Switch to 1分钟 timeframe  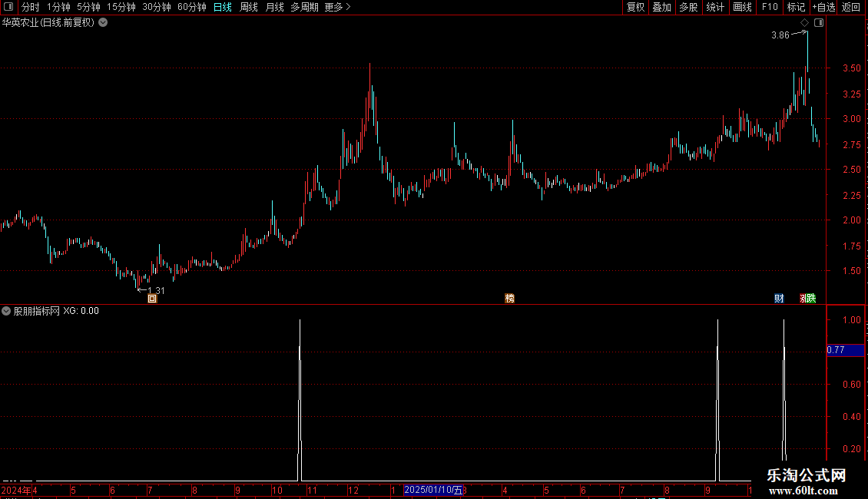(x=58, y=7)
